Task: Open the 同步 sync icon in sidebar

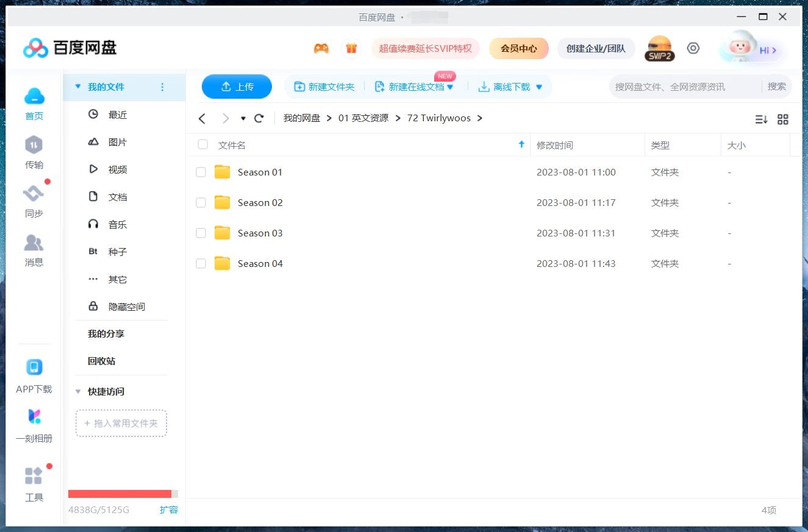Action: (x=34, y=195)
